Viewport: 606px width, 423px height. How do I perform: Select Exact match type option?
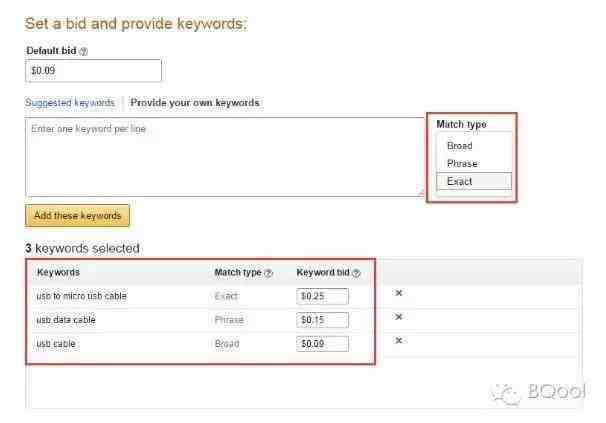[x=474, y=181]
